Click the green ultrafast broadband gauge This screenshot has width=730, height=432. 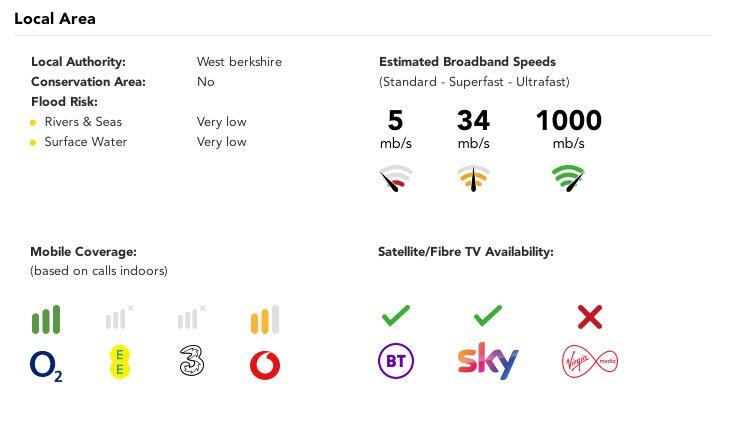[568, 179]
